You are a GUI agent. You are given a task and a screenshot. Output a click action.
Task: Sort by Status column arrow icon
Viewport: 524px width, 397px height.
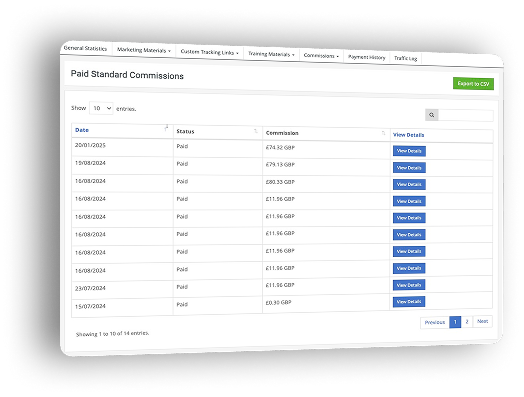click(256, 131)
